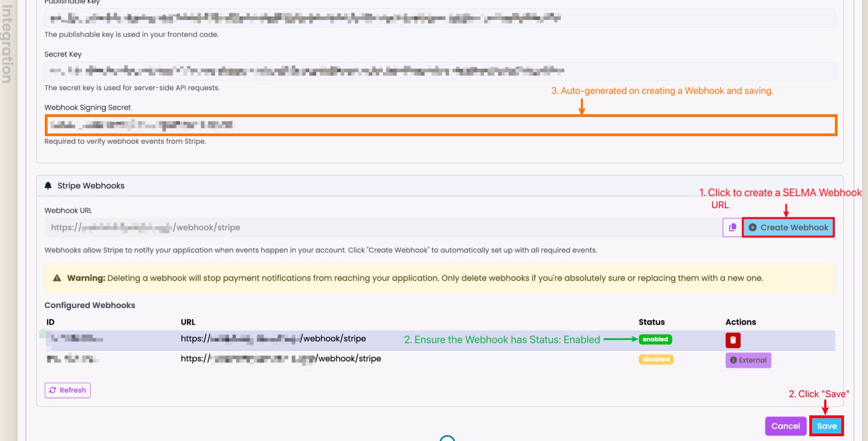Refresh the configured webhooks list
This screenshot has width=868, height=441.
pos(68,390)
